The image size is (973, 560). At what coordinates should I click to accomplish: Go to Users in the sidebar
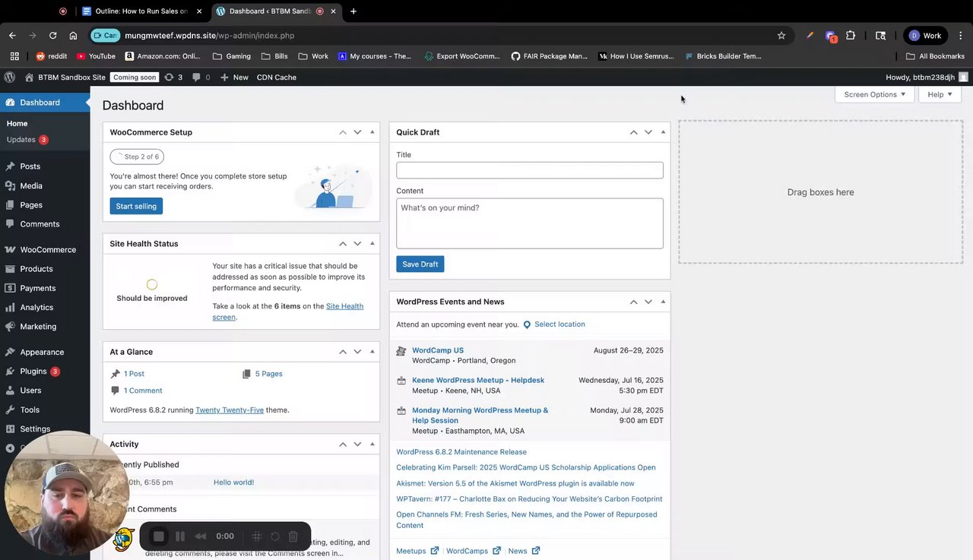(30, 391)
